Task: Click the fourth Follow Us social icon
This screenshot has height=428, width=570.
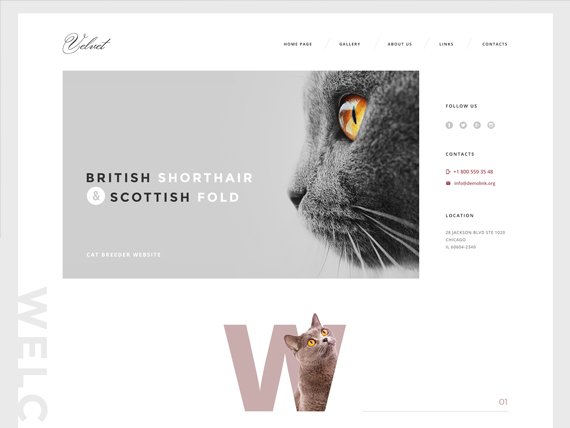Action: tap(491, 125)
